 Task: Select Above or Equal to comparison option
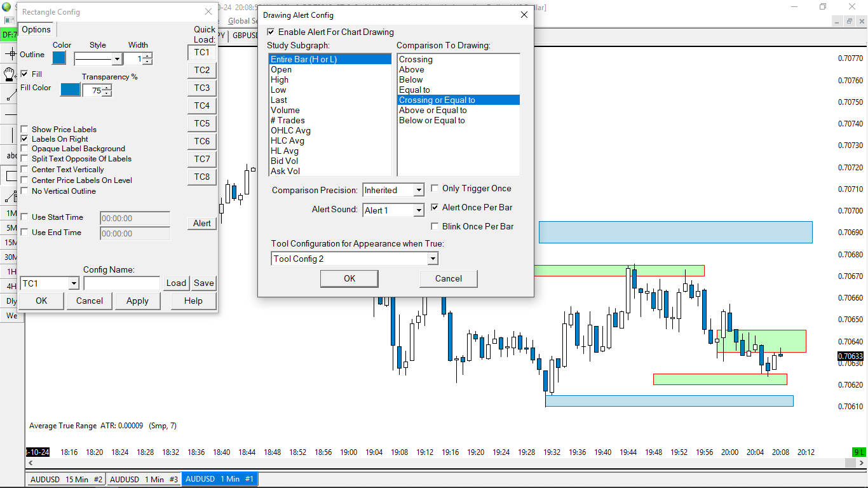coord(458,111)
